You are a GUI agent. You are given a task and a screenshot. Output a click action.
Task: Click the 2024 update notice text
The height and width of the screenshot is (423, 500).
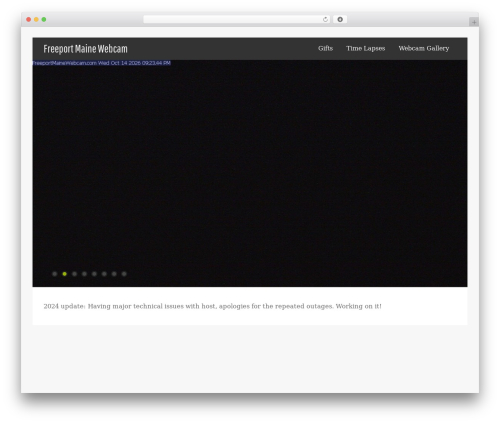point(212,306)
